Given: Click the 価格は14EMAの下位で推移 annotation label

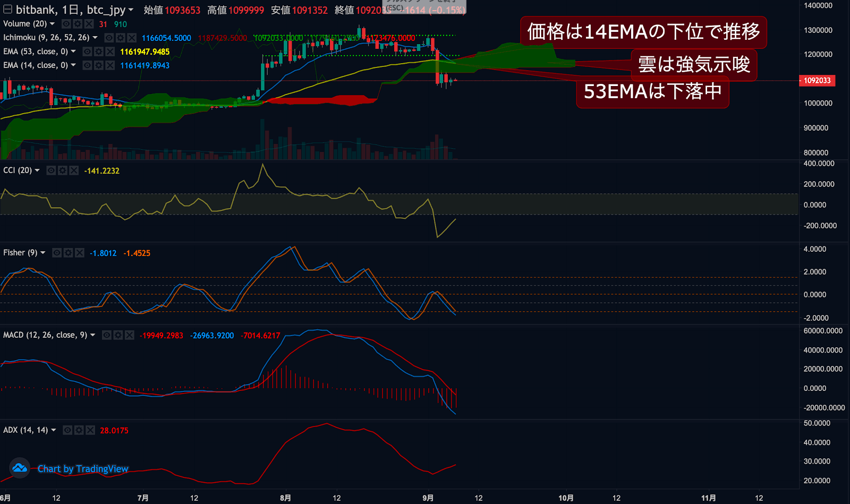Looking at the screenshot, I should tap(643, 32).
